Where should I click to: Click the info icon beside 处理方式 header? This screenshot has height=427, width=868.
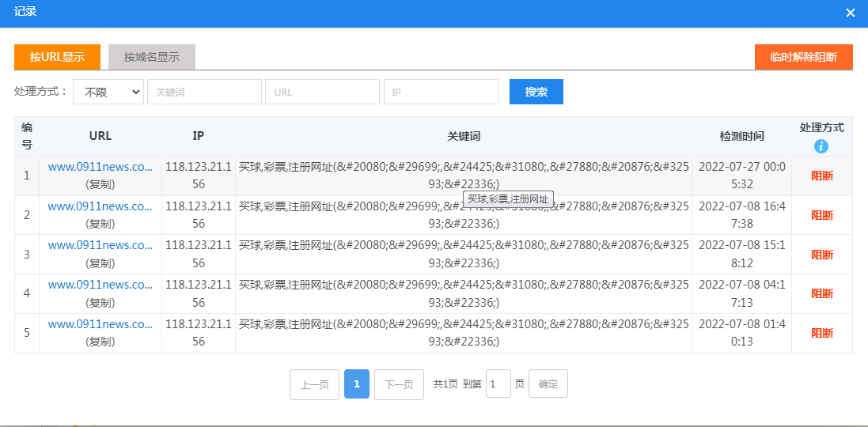pos(821,145)
